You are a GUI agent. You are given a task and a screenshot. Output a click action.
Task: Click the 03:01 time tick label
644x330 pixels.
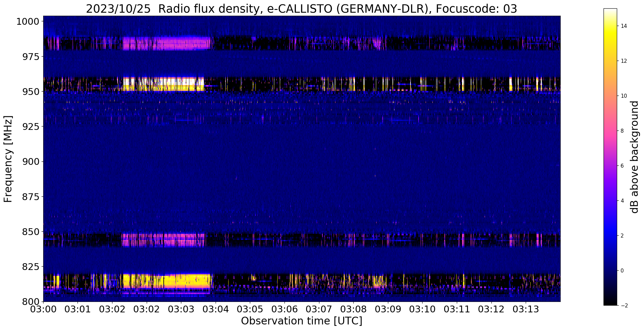(78, 309)
